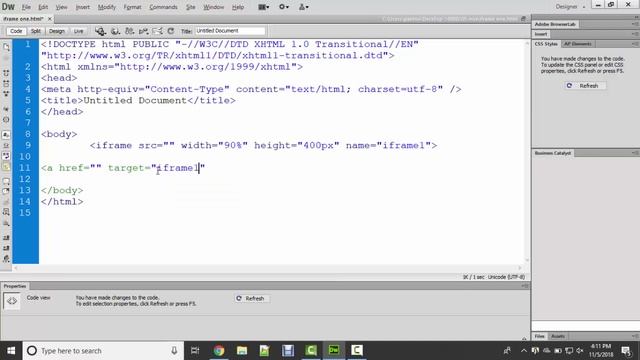Expand the Business Catalyst panel
The image size is (640, 360).
coord(553,153)
